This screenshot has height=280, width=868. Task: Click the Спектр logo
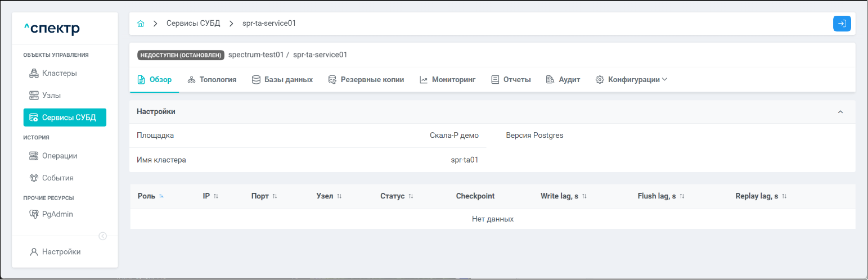point(52,28)
